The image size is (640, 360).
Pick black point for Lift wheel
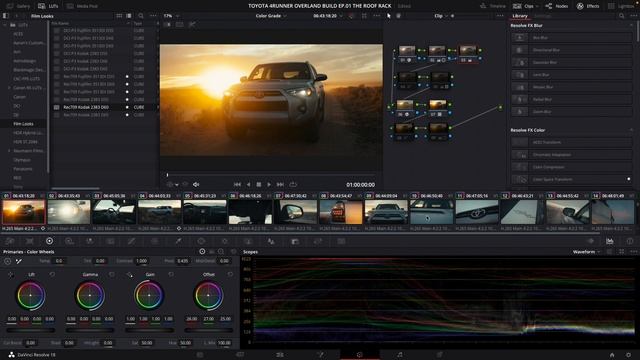tap(11, 275)
